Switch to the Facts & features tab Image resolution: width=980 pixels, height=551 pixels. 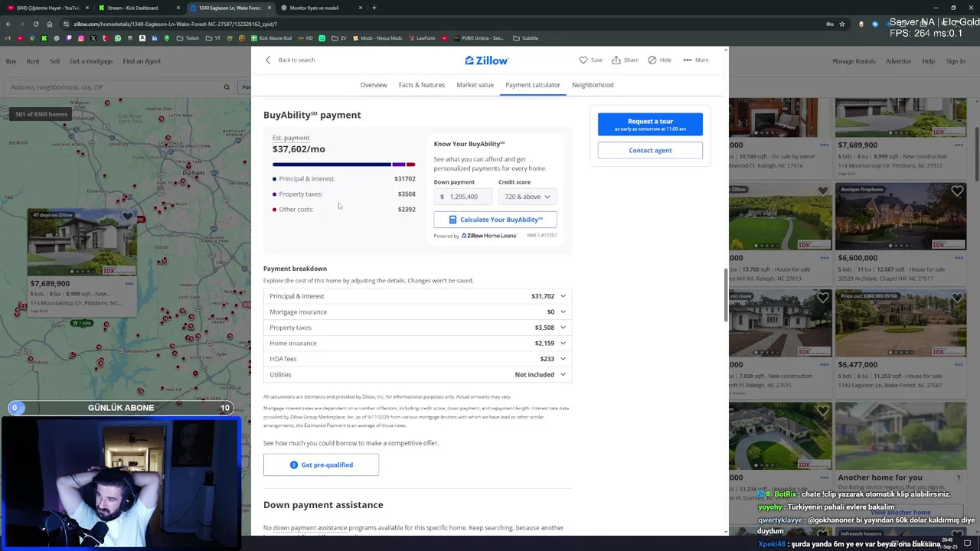click(422, 85)
